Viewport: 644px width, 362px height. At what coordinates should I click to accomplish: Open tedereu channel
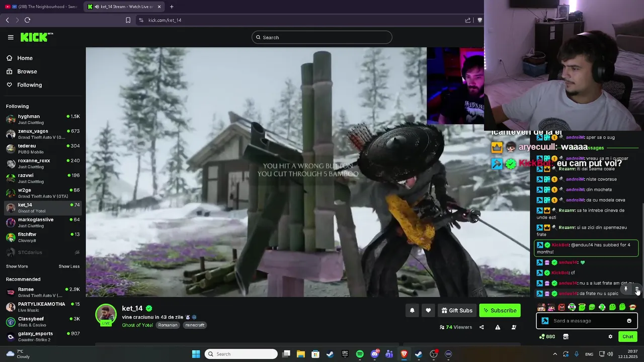click(43, 149)
